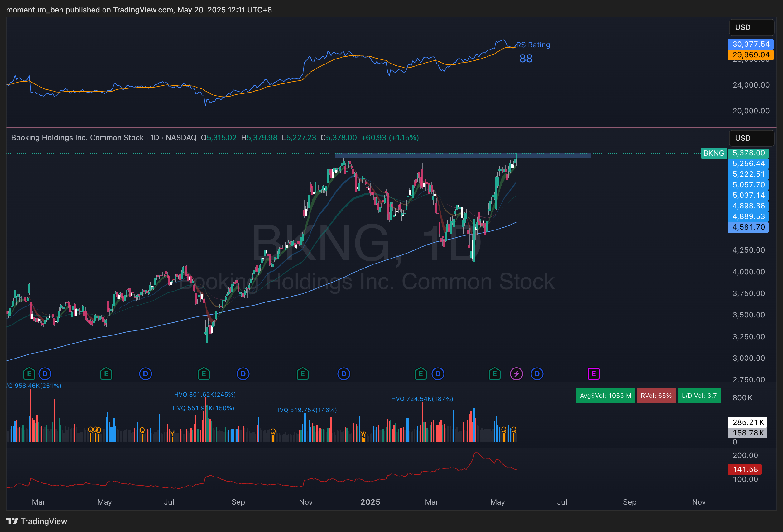Screen dimensions: 783x532
Task: Click the purple lightning bolt event marker
Action: [x=516, y=374]
